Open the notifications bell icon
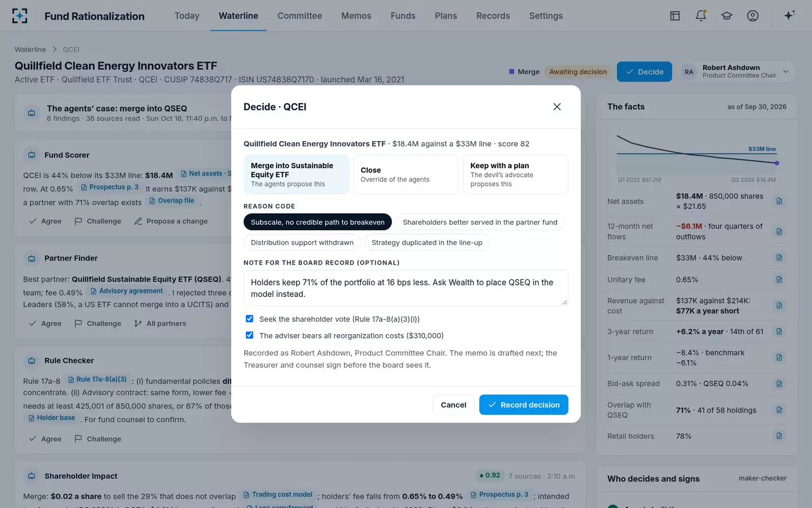 (x=701, y=16)
